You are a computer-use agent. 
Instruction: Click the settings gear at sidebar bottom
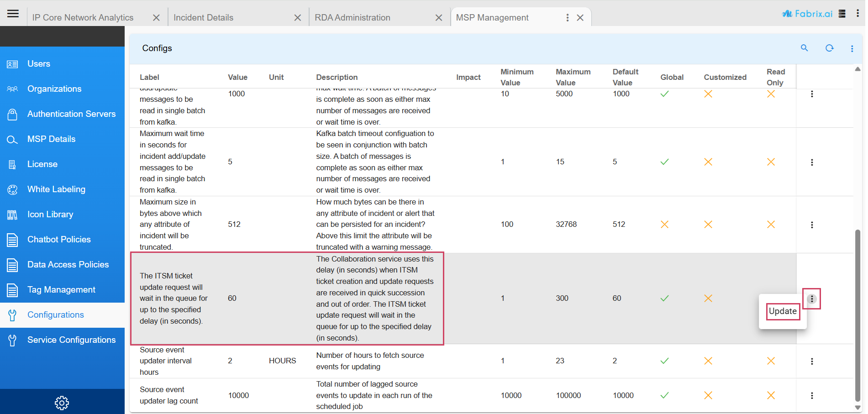(x=62, y=403)
